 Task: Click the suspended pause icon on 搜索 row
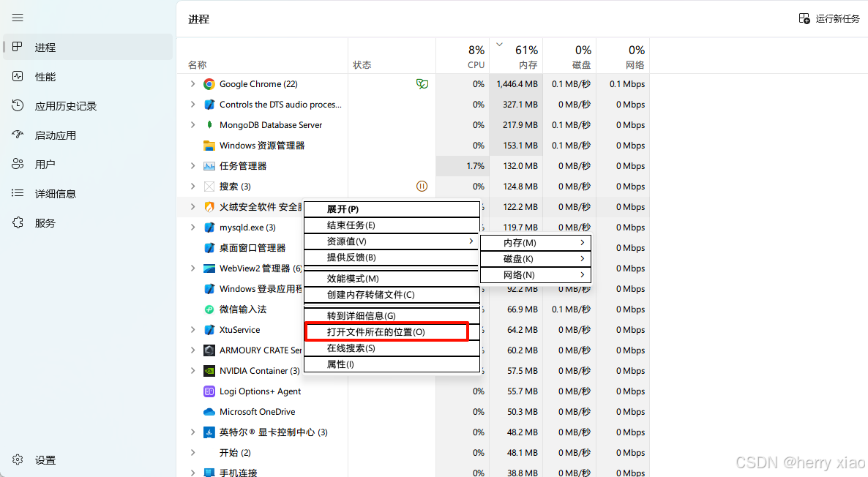pos(422,187)
